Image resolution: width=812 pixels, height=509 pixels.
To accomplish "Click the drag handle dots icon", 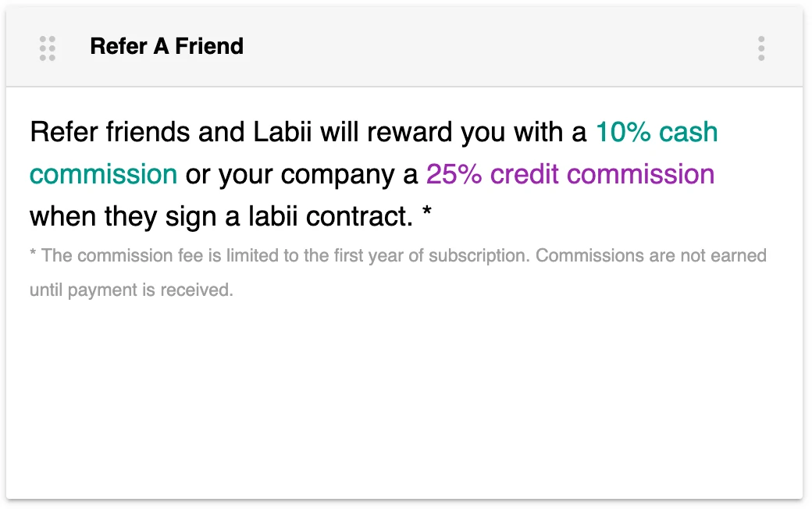I will 48,48.
